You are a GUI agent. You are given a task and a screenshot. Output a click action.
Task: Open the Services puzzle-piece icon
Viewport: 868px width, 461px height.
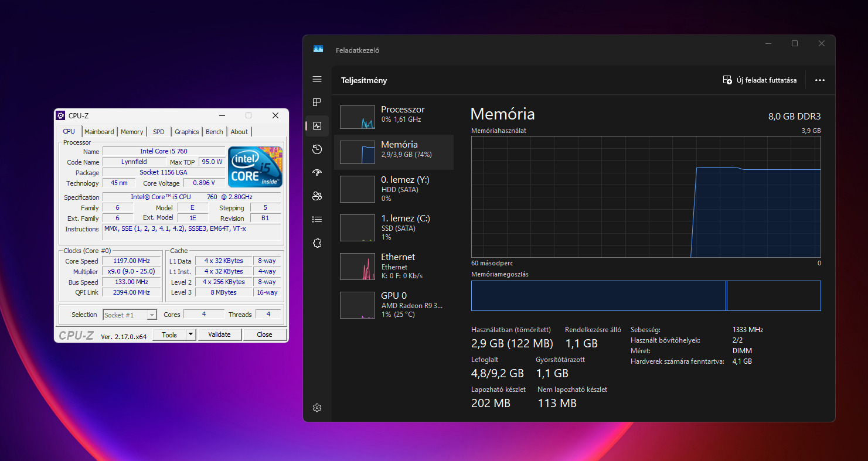(317, 243)
